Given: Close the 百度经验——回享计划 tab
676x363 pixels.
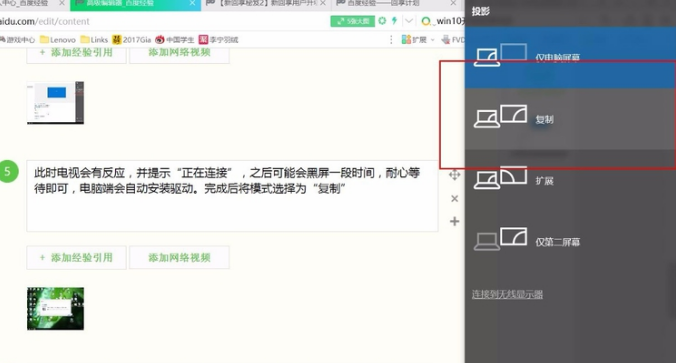Looking at the screenshot, I should [453, 3].
